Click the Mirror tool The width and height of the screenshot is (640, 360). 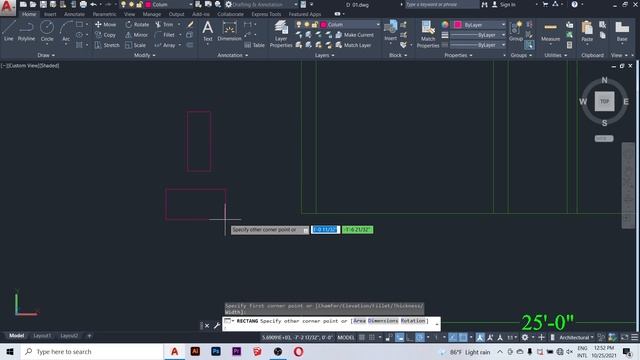click(x=137, y=35)
